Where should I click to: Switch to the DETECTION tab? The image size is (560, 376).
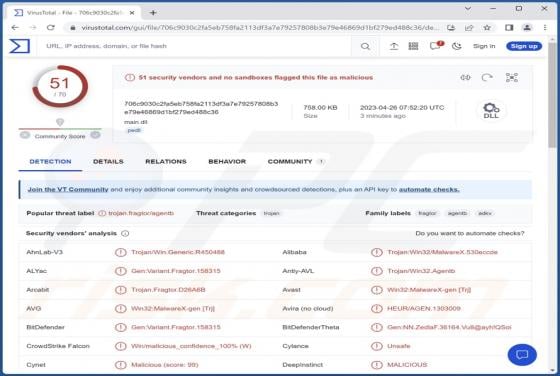click(50, 162)
